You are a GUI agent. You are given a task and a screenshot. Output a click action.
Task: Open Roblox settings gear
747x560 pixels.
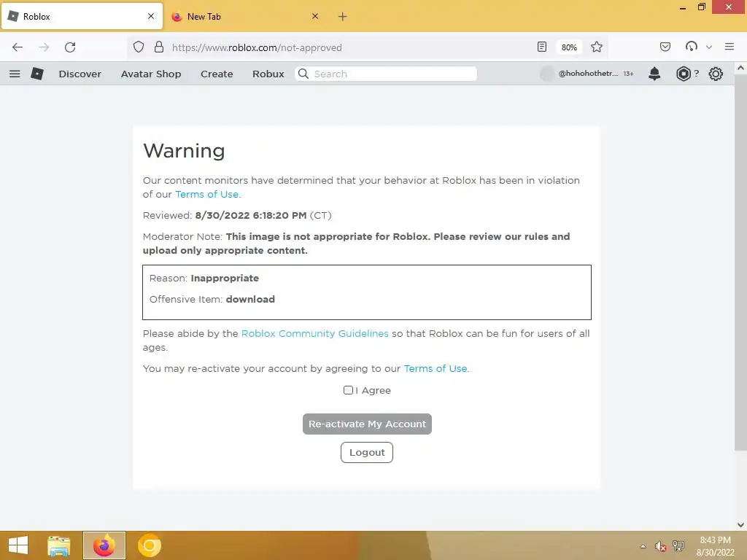(716, 74)
